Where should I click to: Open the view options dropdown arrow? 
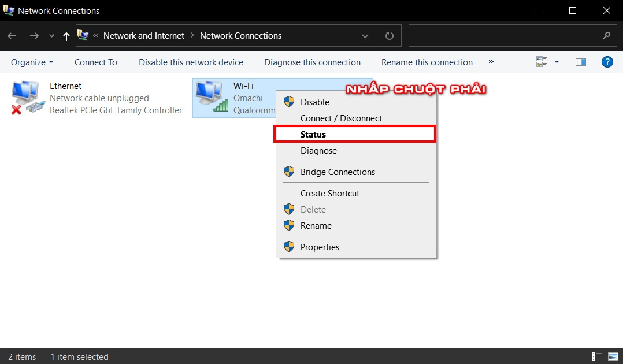coord(557,62)
